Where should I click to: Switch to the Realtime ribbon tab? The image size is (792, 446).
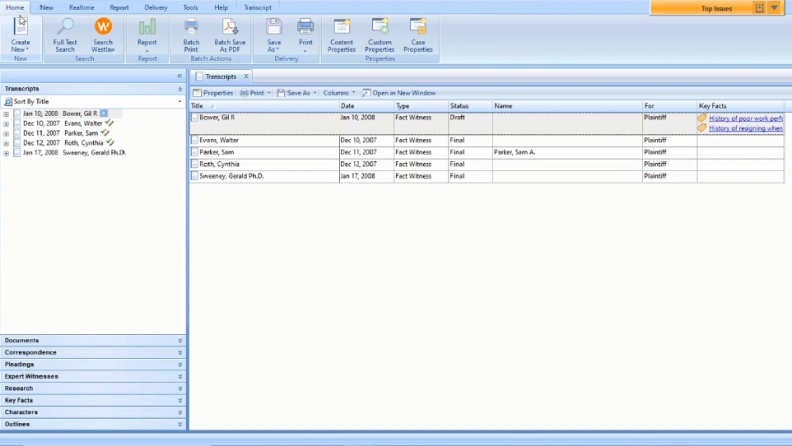pyautogui.click(x=82, y=7)
